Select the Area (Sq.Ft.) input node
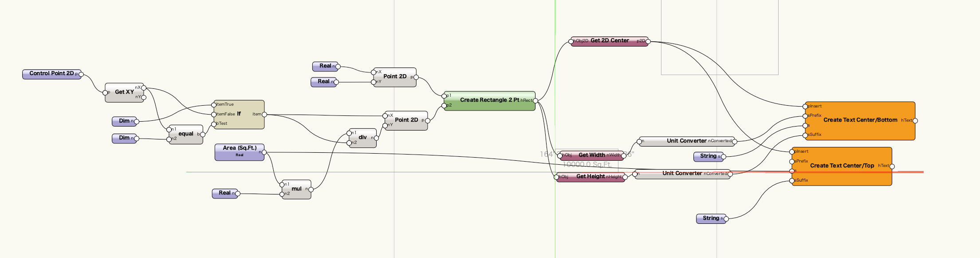 click(x=239, y=151)
